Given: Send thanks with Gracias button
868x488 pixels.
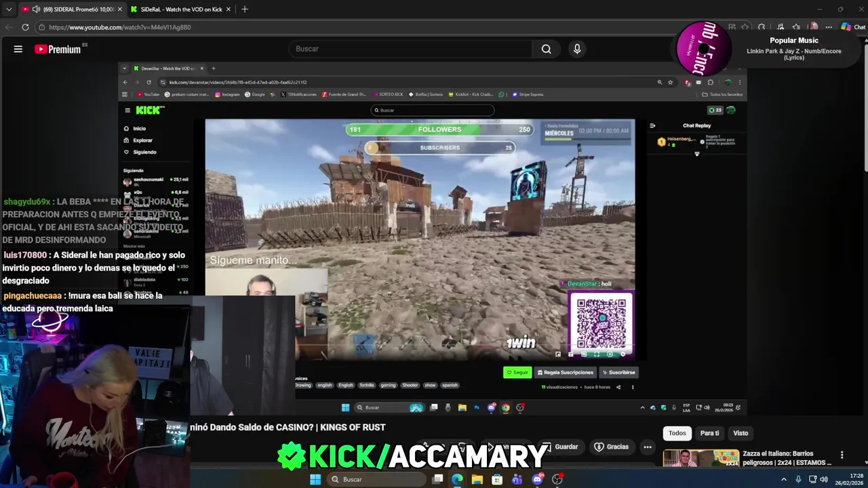Looking at the screenshot, I should pyautogui.click(x=611, y=447).
